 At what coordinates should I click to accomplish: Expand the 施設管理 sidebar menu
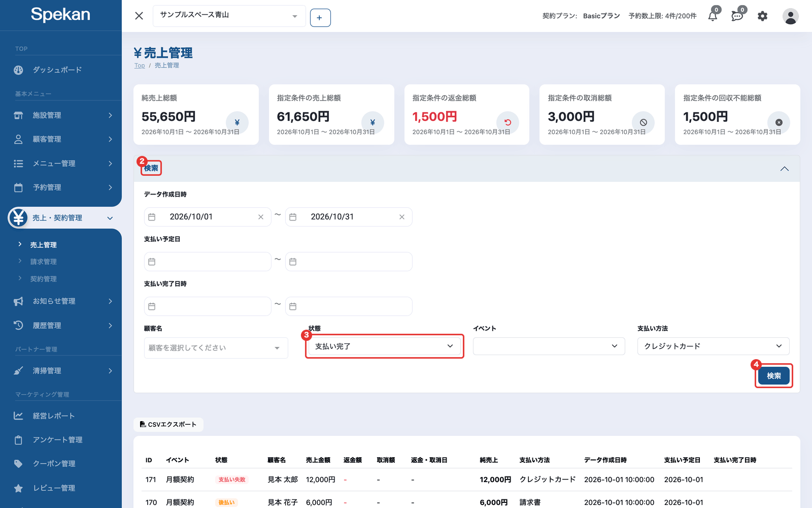click(x=61, y=115)
